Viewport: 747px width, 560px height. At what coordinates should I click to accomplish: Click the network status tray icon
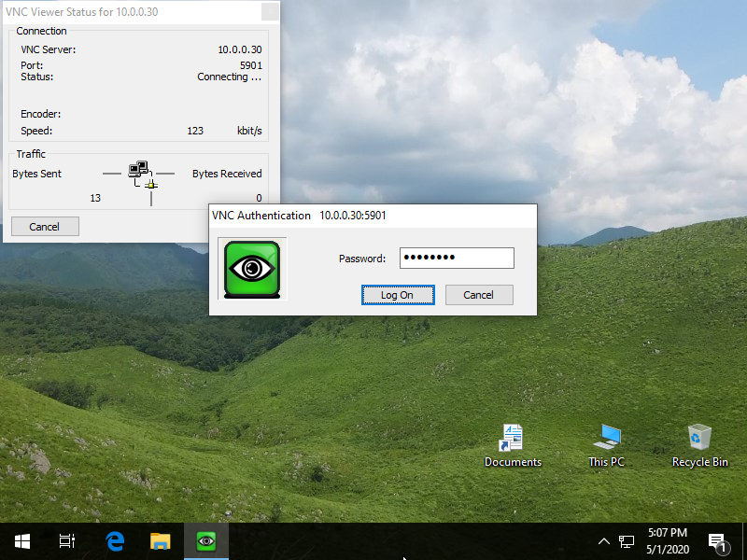point(627,541)
